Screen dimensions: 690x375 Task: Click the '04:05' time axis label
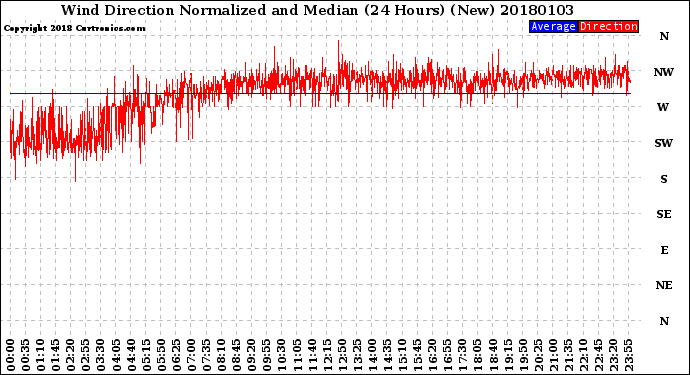pos(116,355)
